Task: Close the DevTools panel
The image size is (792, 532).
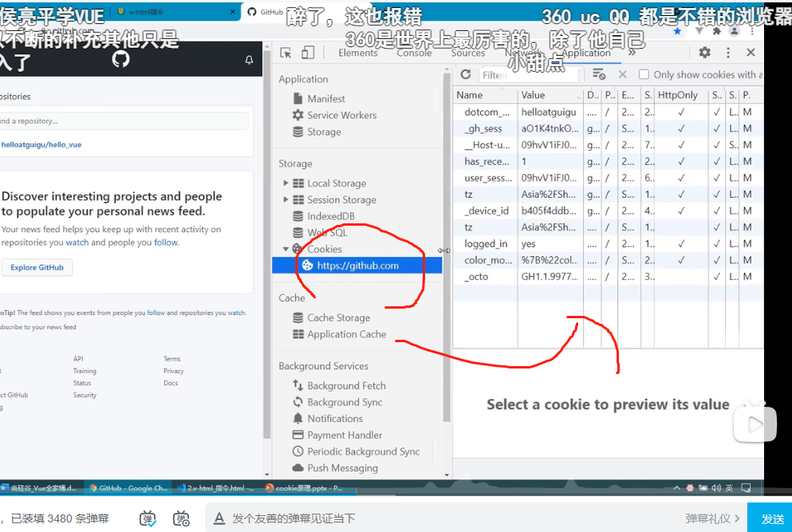Action: click(751, 52)
